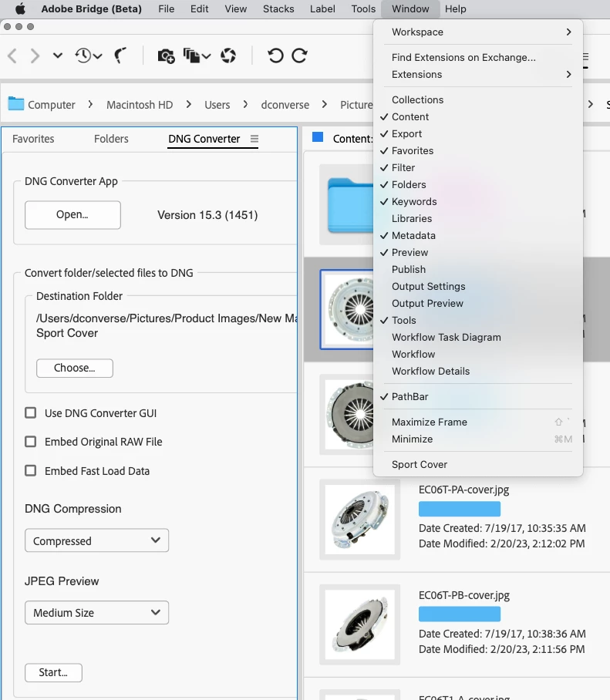The width and height of the screenshot is (610, 700).
Task: Open DNG Compression dropdown
Action: [x=97, y=540]
